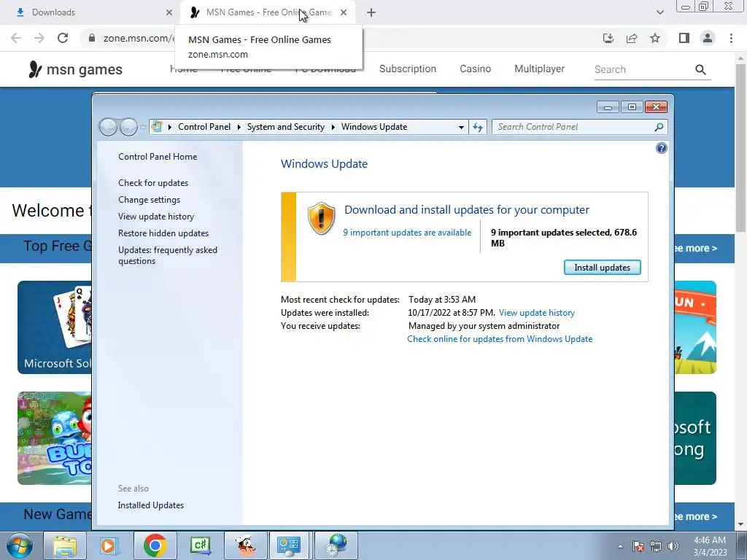Screen dimensions: 747x560
Task: Open View update history in the sidebar
Action: pyautogui.click(x=156, y=216)
